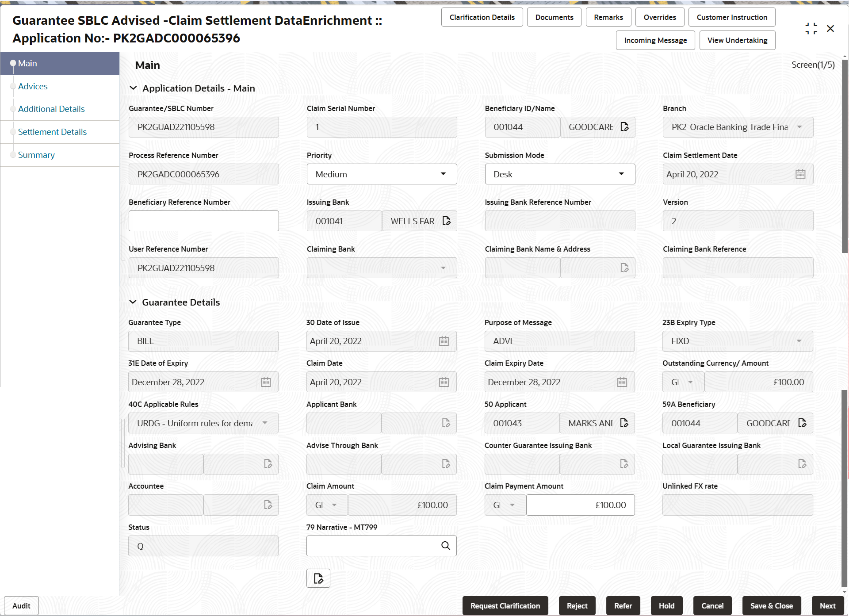Screen dimensions: 849x616
Task: Open Issuing Bank details icon
Action: point(446,221)
